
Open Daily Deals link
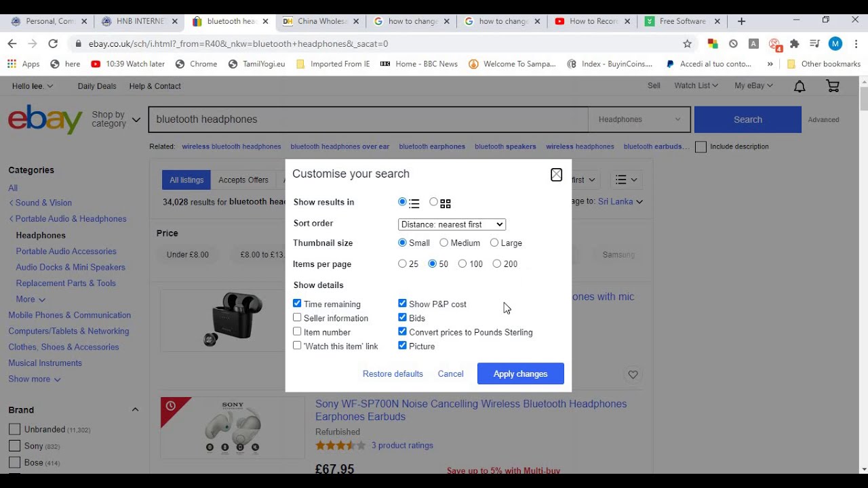tap(97, 86)
